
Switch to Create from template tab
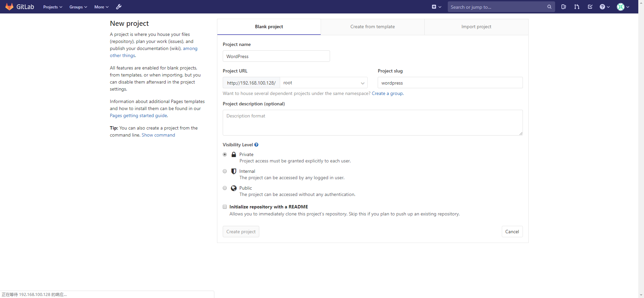pyautogui.click(x=373, y=27)
